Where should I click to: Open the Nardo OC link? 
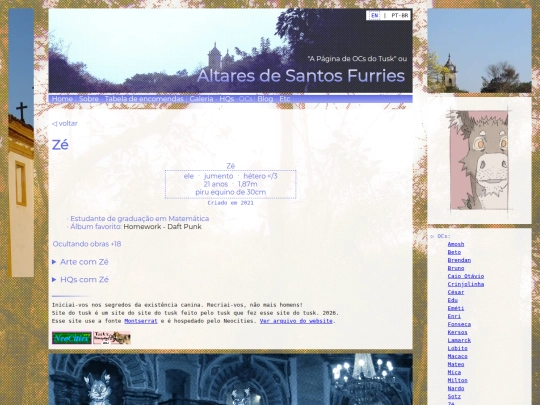[x=456, y=388]
